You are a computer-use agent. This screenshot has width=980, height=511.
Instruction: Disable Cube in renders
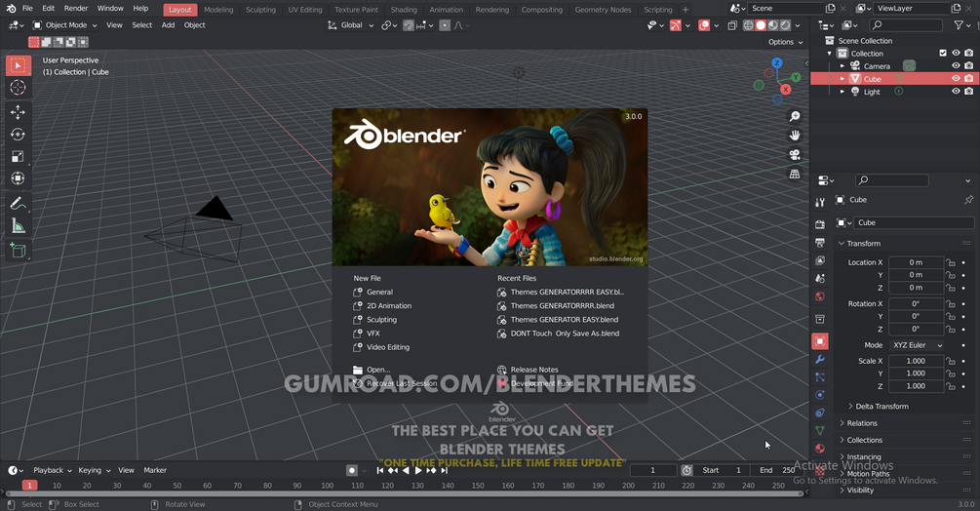click(968, 79)
